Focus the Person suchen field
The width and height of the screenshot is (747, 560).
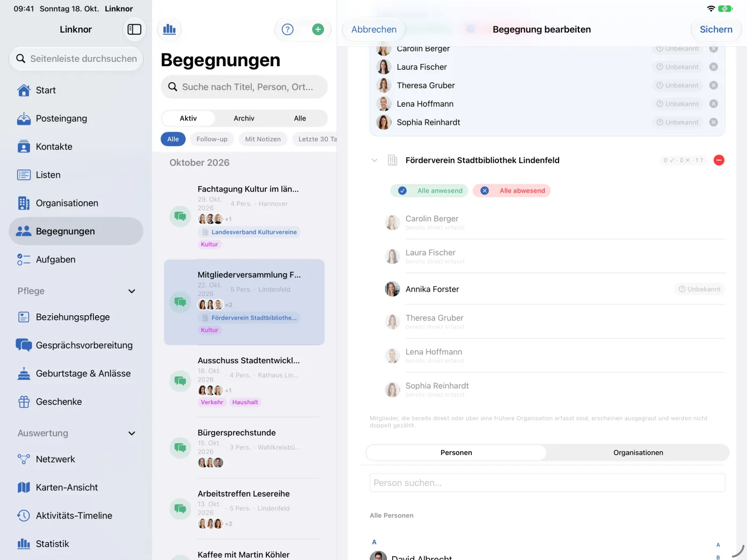point(547,483)
